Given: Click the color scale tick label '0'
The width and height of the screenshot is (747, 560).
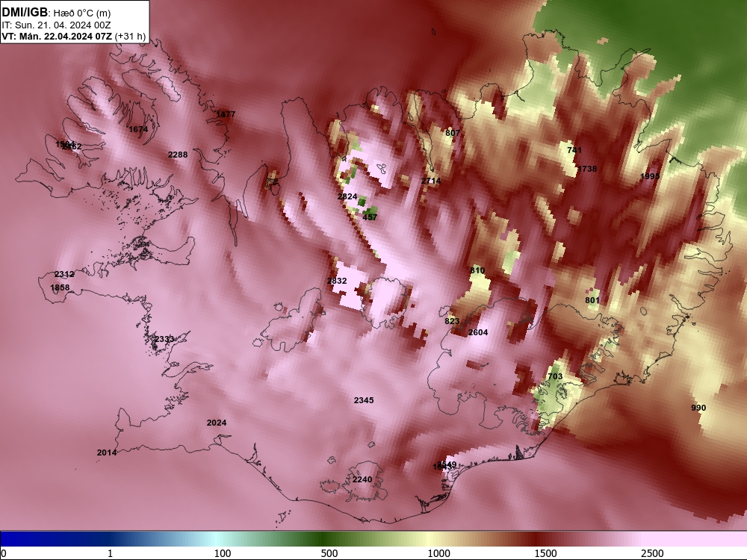Looking at the screenshot, I should [4, 553].
